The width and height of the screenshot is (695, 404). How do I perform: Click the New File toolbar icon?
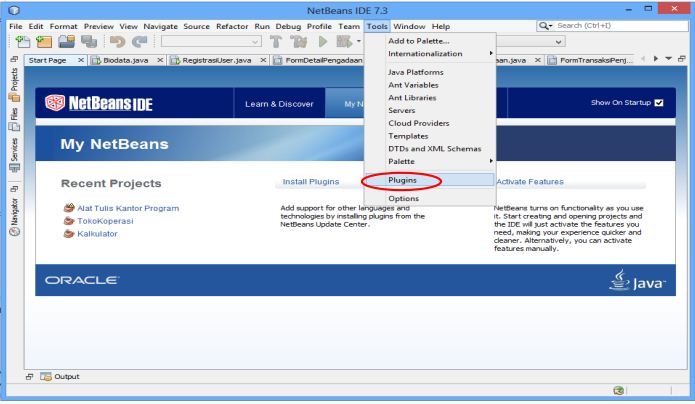coord(23,42)
